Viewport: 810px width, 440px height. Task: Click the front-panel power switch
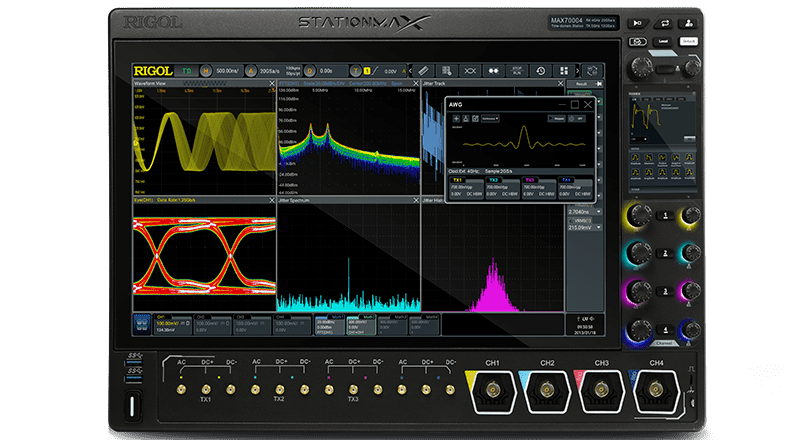(132, 405)
